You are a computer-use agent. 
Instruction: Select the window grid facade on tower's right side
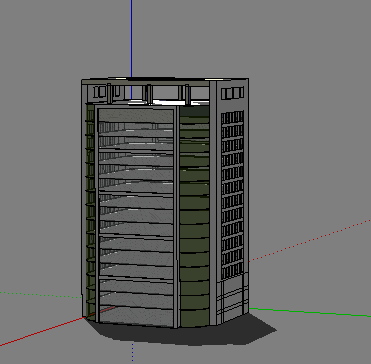[232, 196]
